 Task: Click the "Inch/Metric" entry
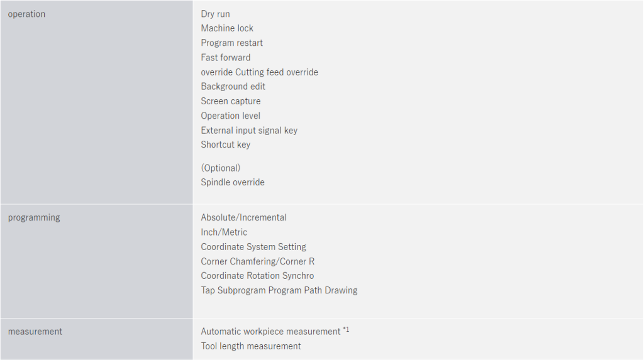(224, 232)
